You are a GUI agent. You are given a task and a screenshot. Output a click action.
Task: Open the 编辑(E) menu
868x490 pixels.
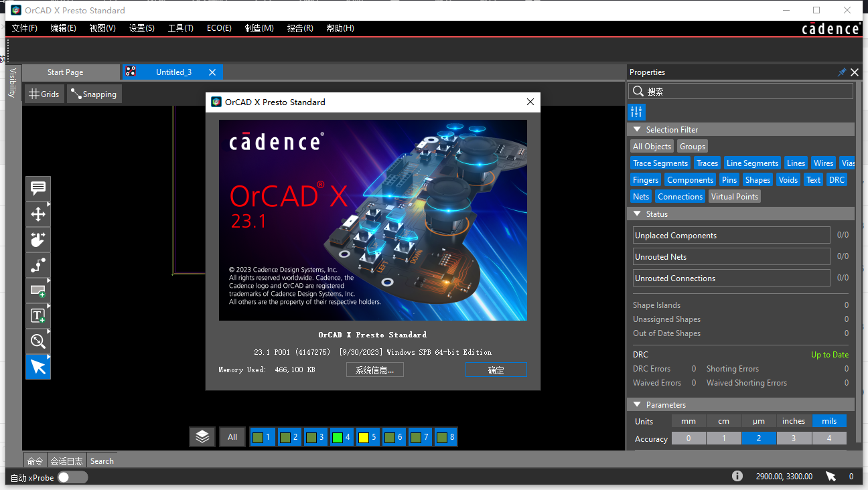pos(64,28)
